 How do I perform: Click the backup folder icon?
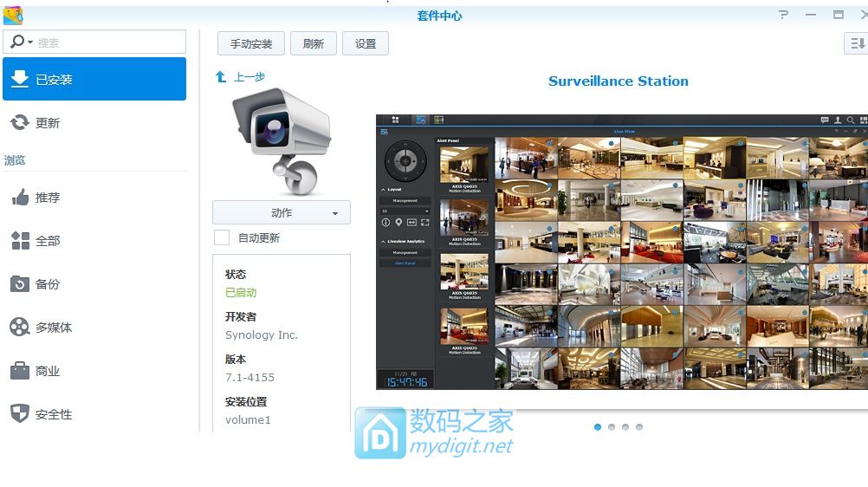[x=20, y=283]
